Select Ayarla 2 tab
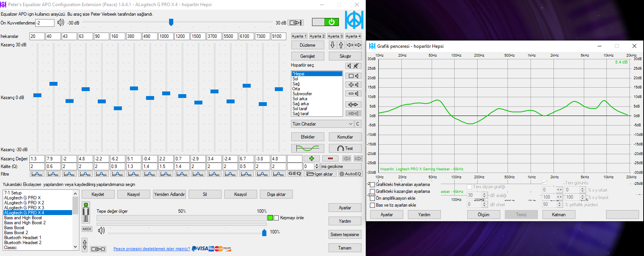 pyautogui.click(x=317, y=36)
